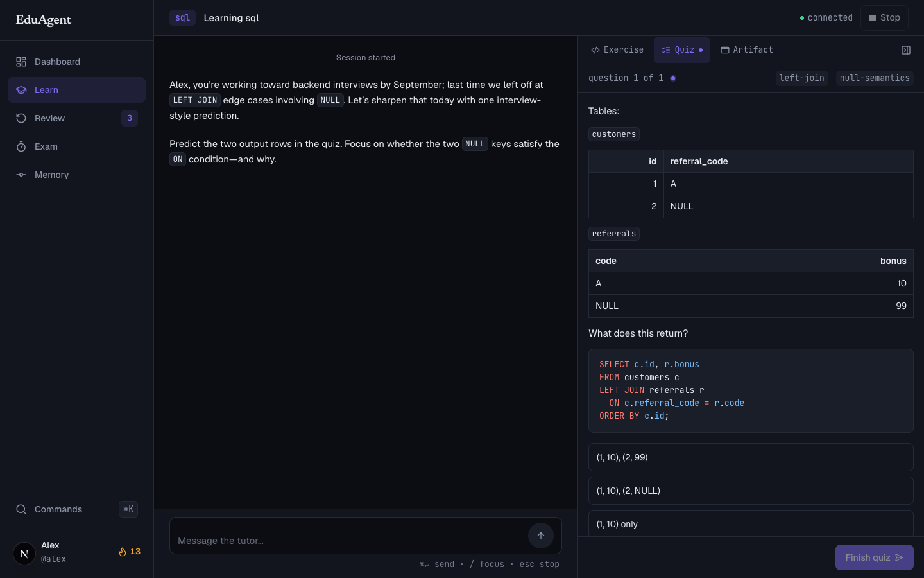Viewport: 924px width, 578px height.
Task: Click the Alex user avatar
Action: coord(24,553)
